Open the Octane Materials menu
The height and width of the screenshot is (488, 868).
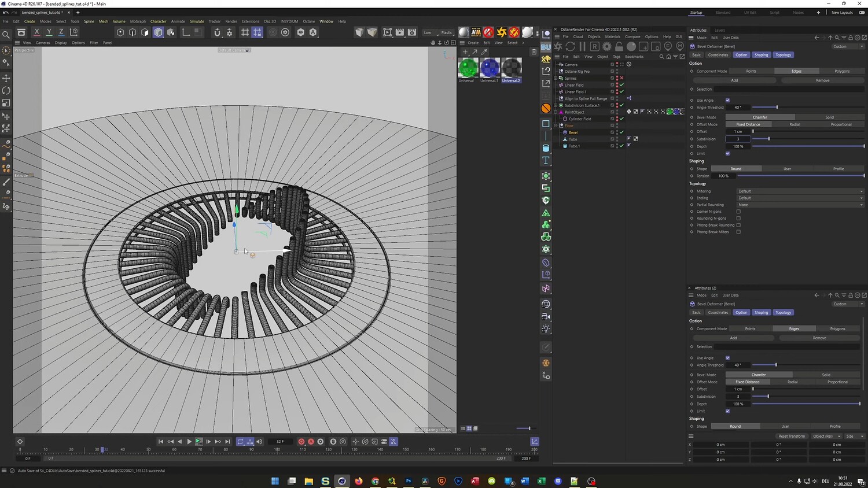pyautogui.click(x=612, y=36)
